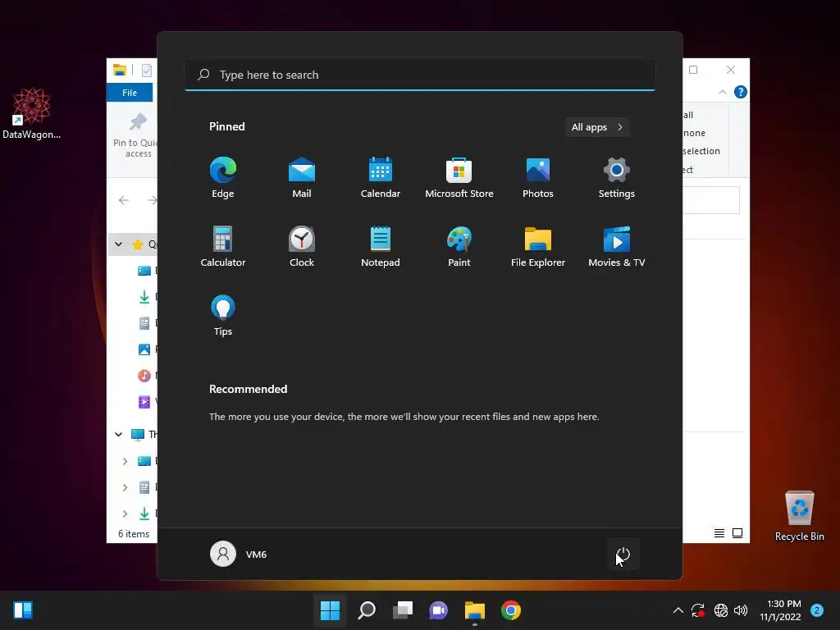840x630 pixels.
Task: Launch the Clock app
Action: point(302,246)
